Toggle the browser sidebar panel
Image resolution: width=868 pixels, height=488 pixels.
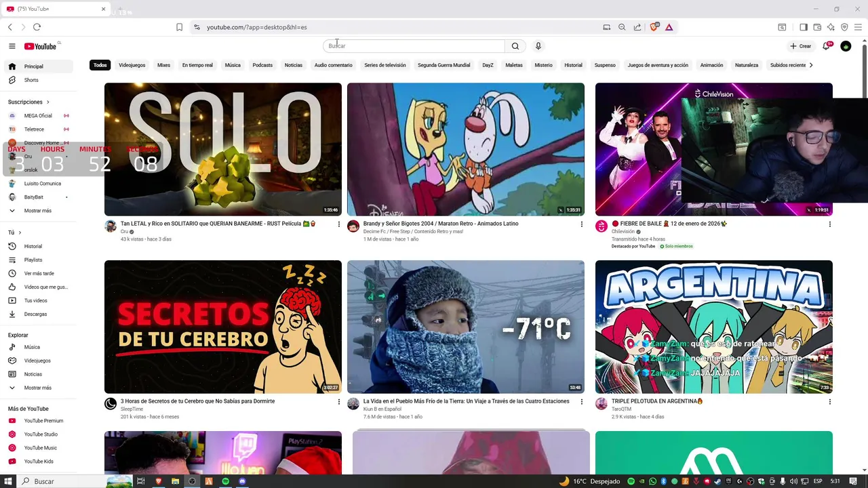(804, 27)
